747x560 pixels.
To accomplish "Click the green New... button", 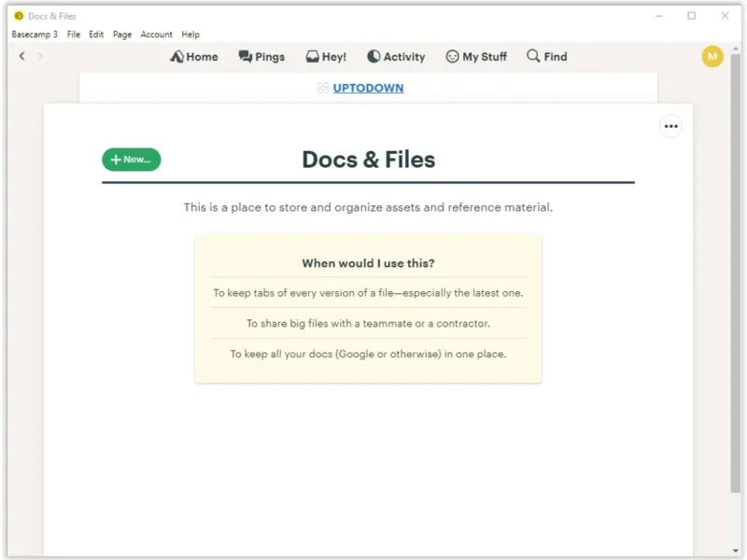I will point(132,160).
